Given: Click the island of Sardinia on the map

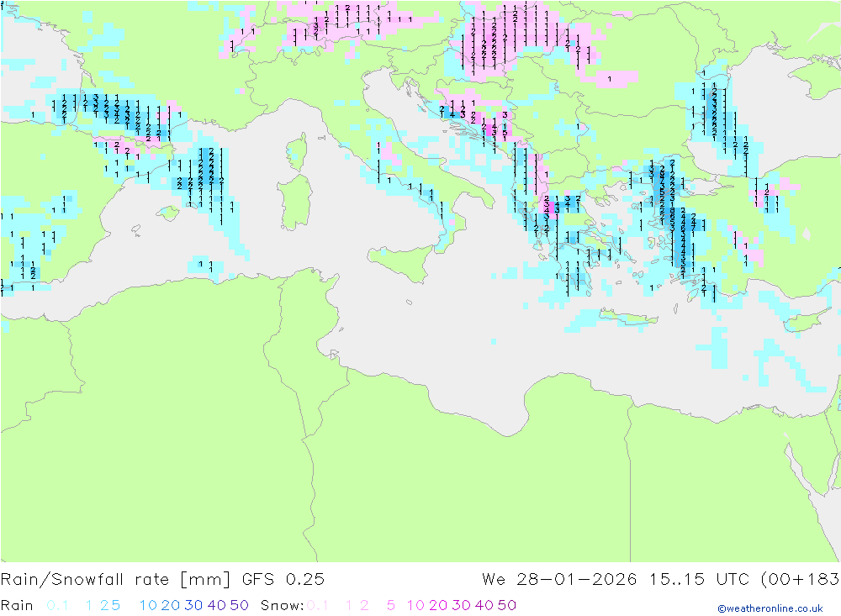Looking at the screenshot, I should 294,203.
